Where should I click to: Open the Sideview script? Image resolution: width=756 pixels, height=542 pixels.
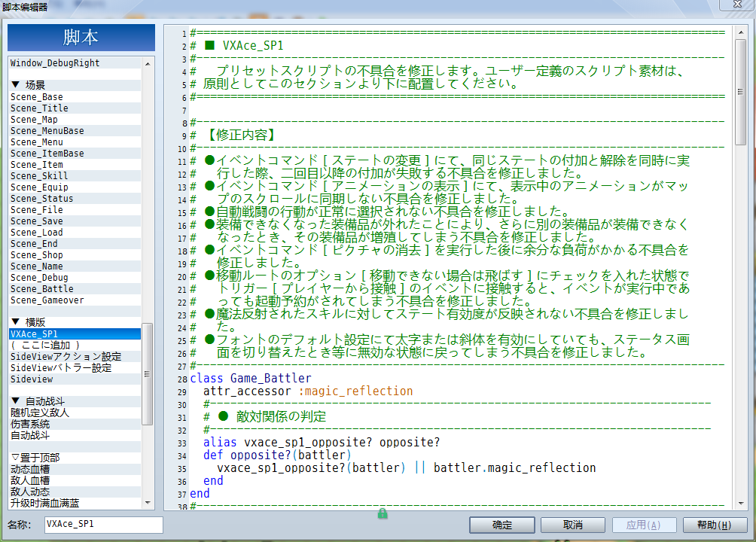pos(75,379)
